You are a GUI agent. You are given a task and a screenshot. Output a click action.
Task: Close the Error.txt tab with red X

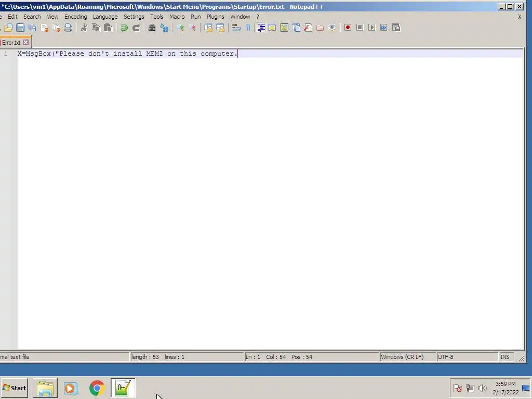coord(26,43)
